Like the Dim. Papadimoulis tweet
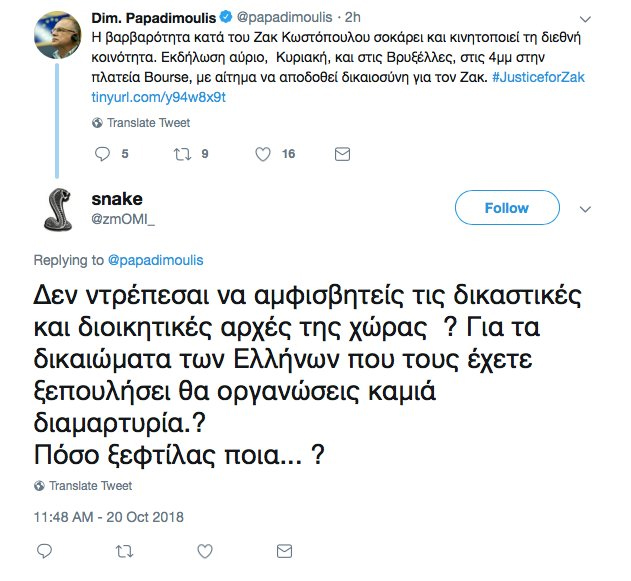Viewport: 631px width, 581px height. 263,154
